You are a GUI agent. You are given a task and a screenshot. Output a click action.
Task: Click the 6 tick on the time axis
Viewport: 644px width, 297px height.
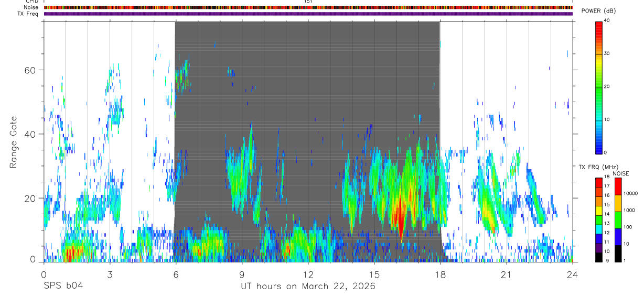point(176,274)
